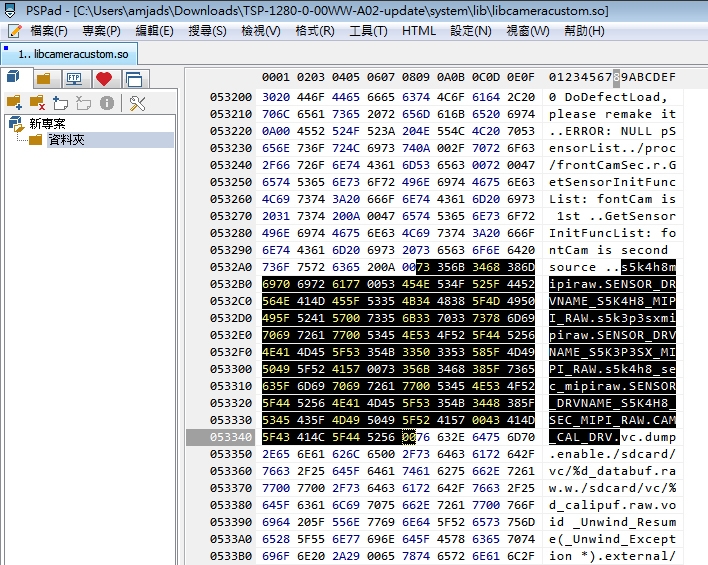The image size is (708, 565).
Task: Click ASCII text '/frontCamSec.r.G'
Action: [x=612, y=165]
